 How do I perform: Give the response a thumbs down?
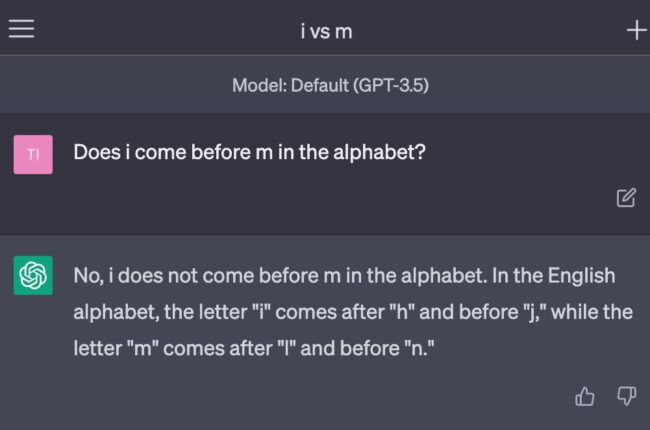(x=626, y=397)
